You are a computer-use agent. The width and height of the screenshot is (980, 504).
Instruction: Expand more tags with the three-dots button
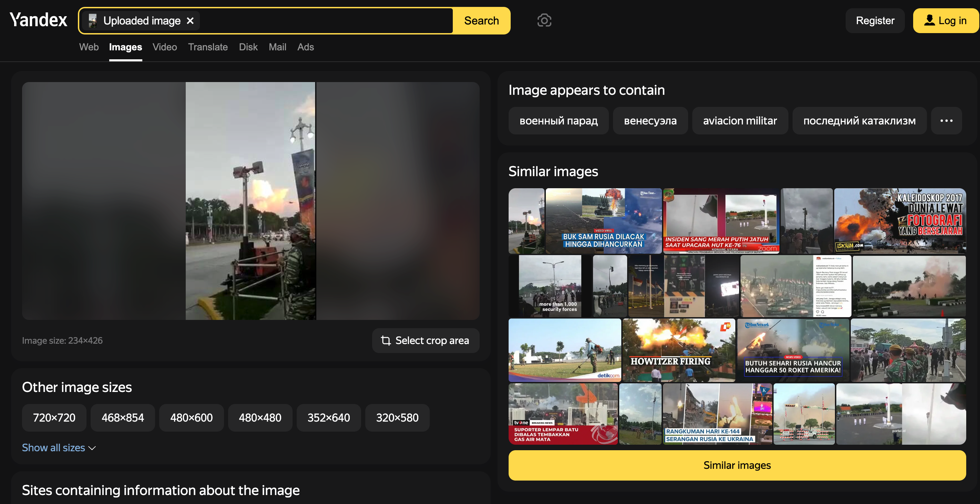pyautogui.click(x=946, y=121)
